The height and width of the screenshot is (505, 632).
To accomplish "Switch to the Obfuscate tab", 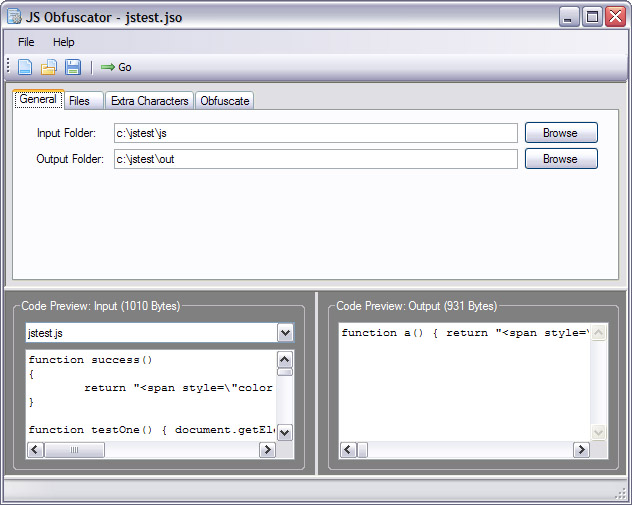I will tap(225, 101).
